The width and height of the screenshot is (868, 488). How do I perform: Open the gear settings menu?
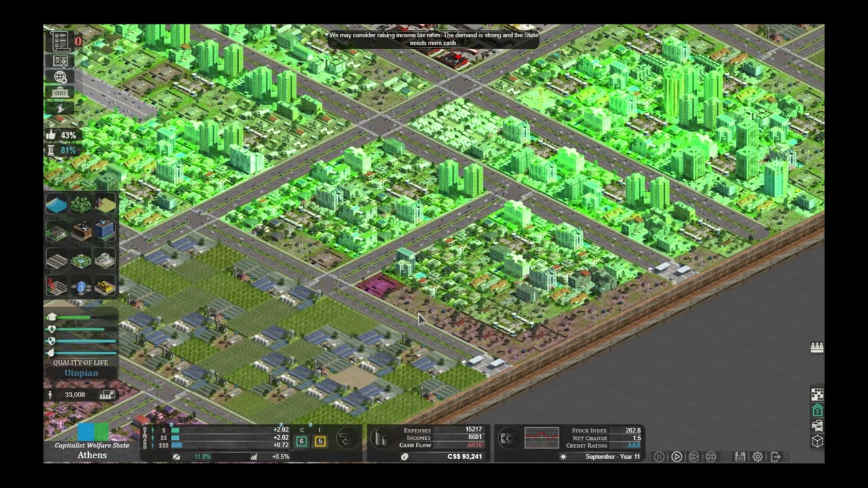tap(757, 457)
